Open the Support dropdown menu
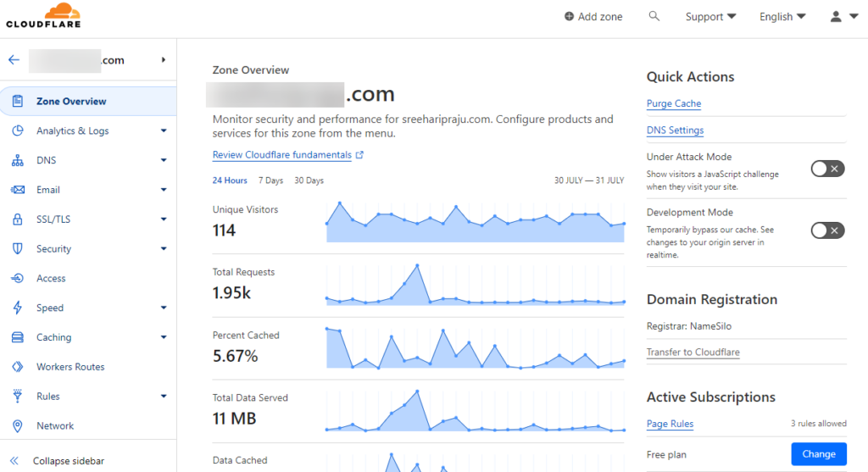This screenshot has width=868, height=472. pyautogui.click(x=710, y=17)
